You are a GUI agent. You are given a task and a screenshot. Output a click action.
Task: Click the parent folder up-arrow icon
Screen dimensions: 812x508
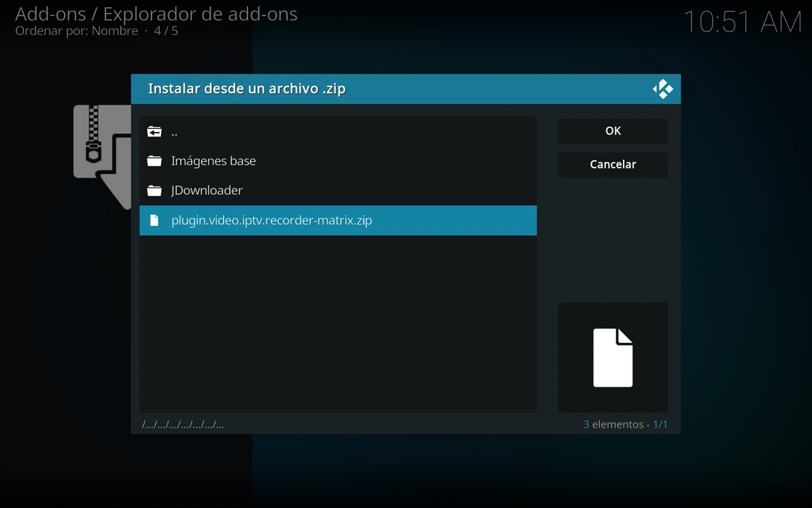tap(154, 131)
